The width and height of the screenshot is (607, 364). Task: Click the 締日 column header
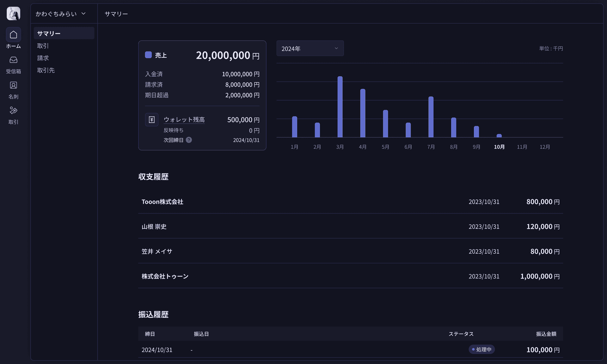click(150, 334)
